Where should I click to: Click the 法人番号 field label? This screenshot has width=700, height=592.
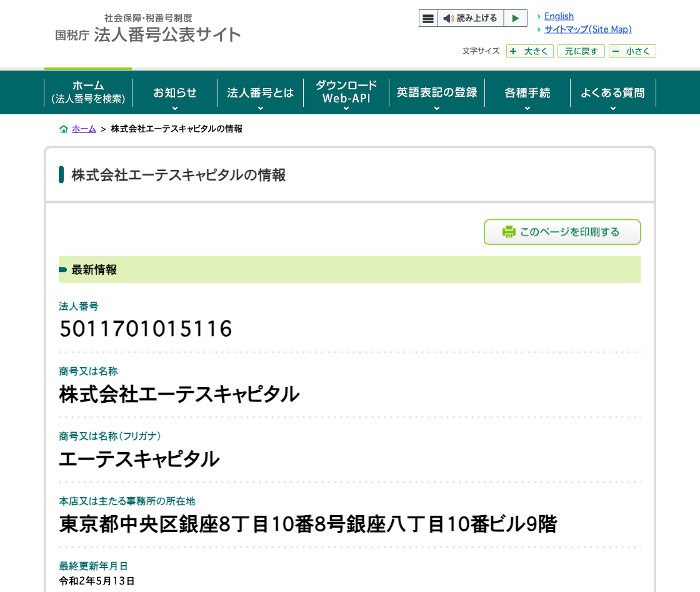tap(79, 306)
